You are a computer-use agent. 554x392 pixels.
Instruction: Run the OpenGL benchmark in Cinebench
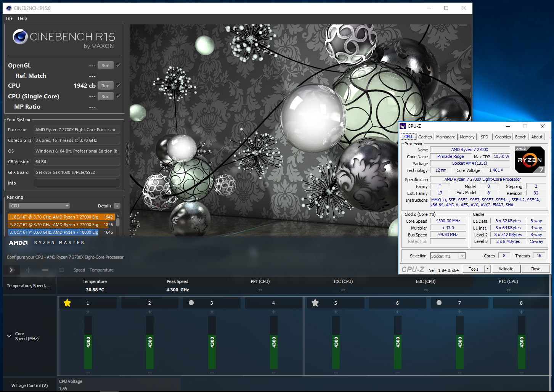click(106, 66)
